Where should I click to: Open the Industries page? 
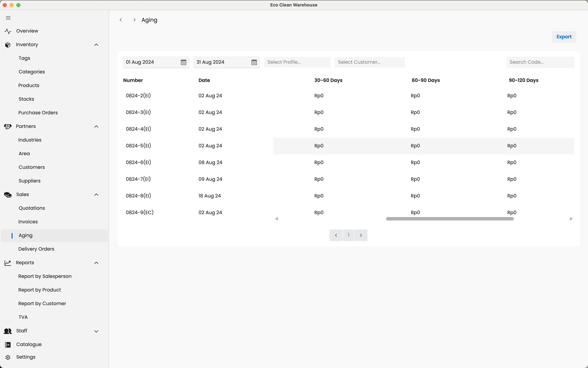tap(30, 140)
